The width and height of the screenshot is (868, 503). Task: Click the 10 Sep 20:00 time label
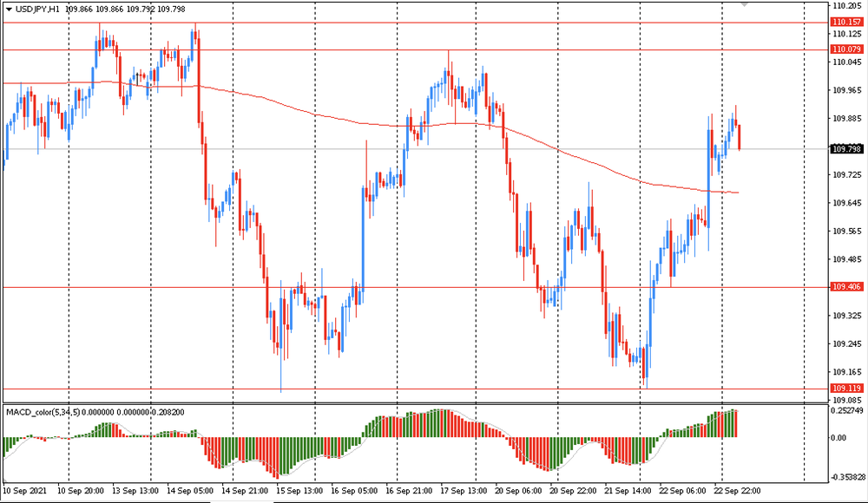[80, 491]
